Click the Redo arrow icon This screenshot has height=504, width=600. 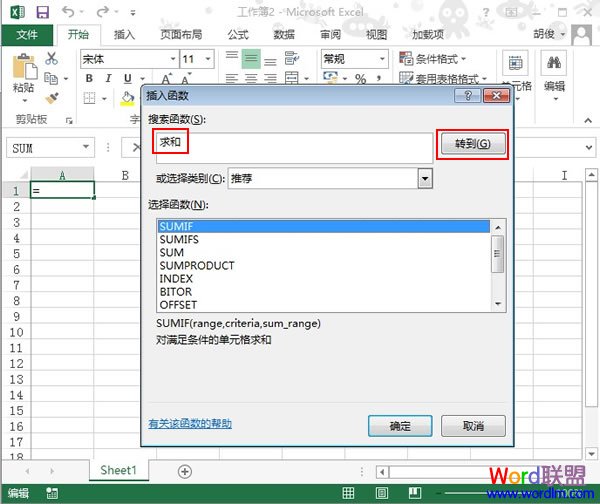(103, 12)
